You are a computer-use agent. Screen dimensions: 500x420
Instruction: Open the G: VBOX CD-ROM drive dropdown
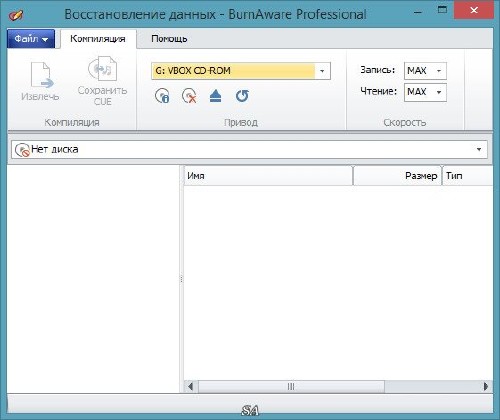[241, 71]
